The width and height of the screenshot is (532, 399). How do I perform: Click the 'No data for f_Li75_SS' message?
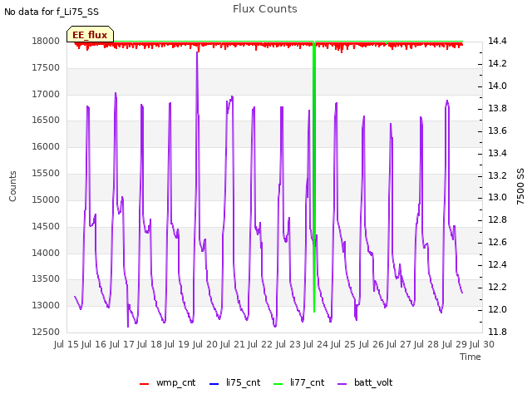pyautogui.click(x=52, y=12)
